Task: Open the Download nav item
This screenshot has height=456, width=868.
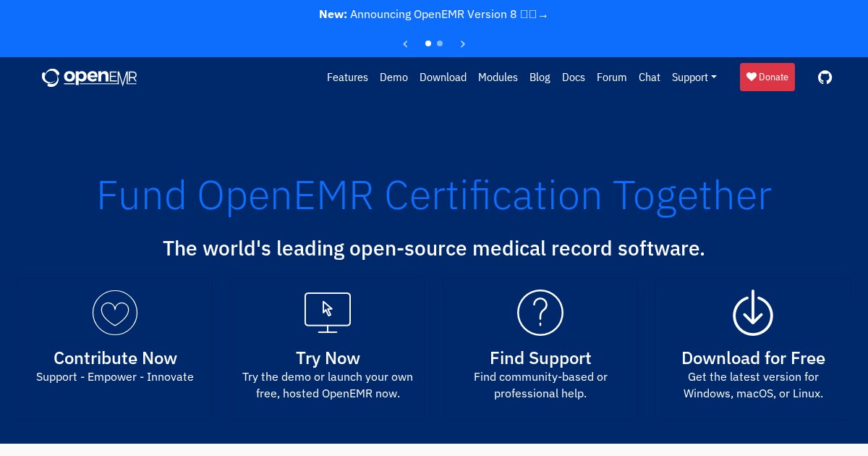Action: click(x=443, y=77)
